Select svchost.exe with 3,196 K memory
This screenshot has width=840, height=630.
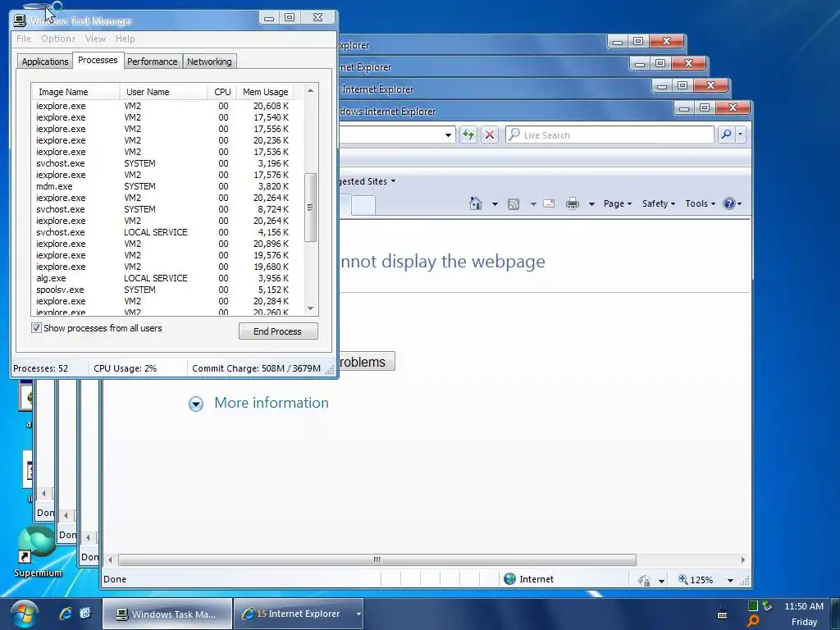point(167,163)
